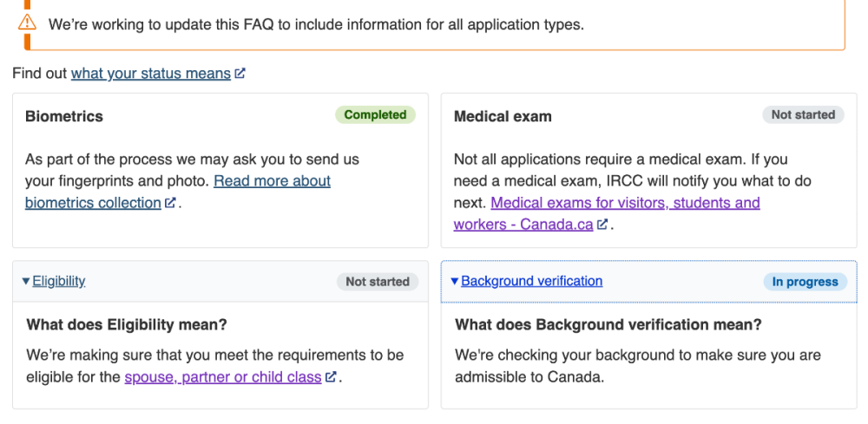Click external-link icon after "workers - Canada.ca"
Viewport: 868px width, 424px height.
[x=602, y=225]
